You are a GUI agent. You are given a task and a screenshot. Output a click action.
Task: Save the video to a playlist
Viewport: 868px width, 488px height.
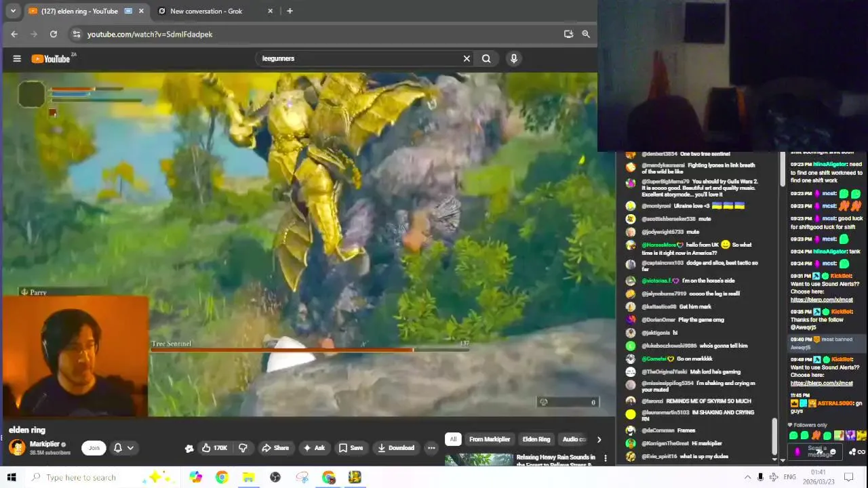click(x=351, y=447)
